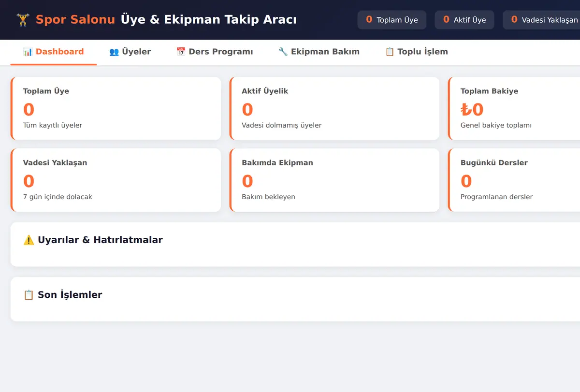Click the 'Uyarılar & Hatırlatmalar' heading text
The width and height of the screenshot is (580, 392).
[x=100, y=240]
